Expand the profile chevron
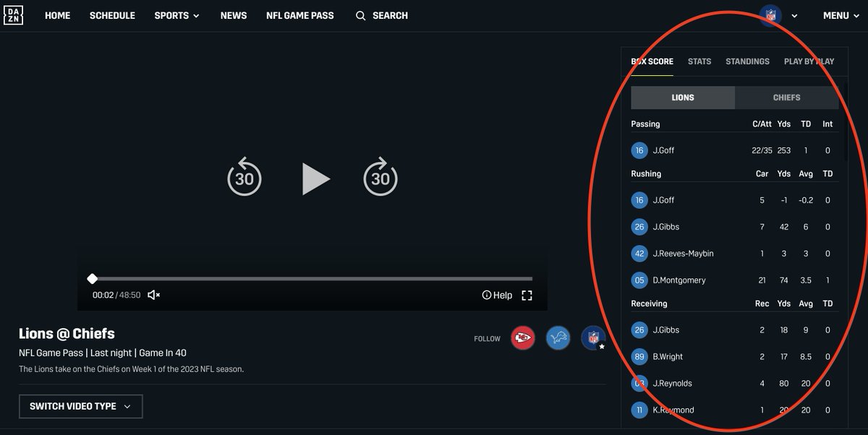868x435 pixels. tap(794, 15)
